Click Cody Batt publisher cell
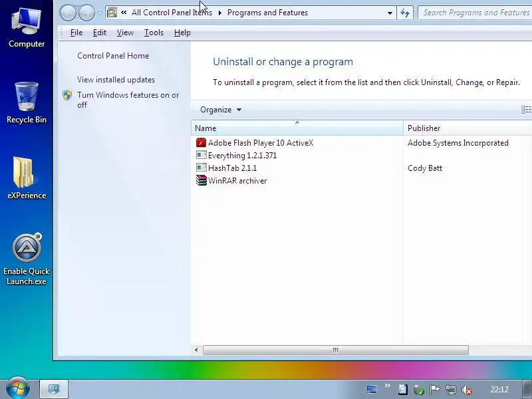Screen dimensions: 532x399 coord(425,168)
